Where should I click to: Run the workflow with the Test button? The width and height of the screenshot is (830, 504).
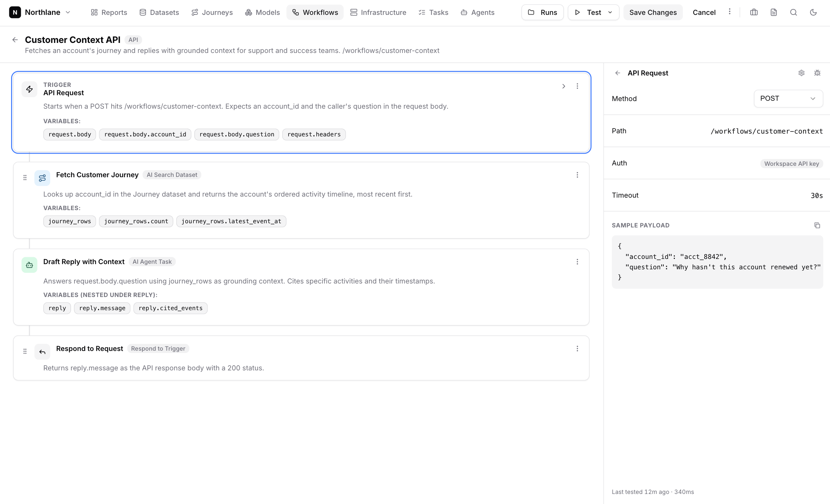coord(589,12)
